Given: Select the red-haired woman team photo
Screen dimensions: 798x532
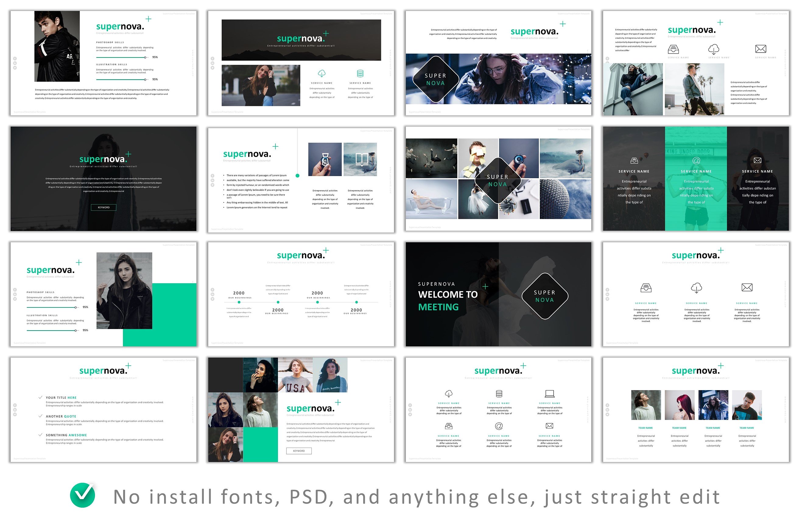Looking at the screenshot, I should (x=679, y=405).
